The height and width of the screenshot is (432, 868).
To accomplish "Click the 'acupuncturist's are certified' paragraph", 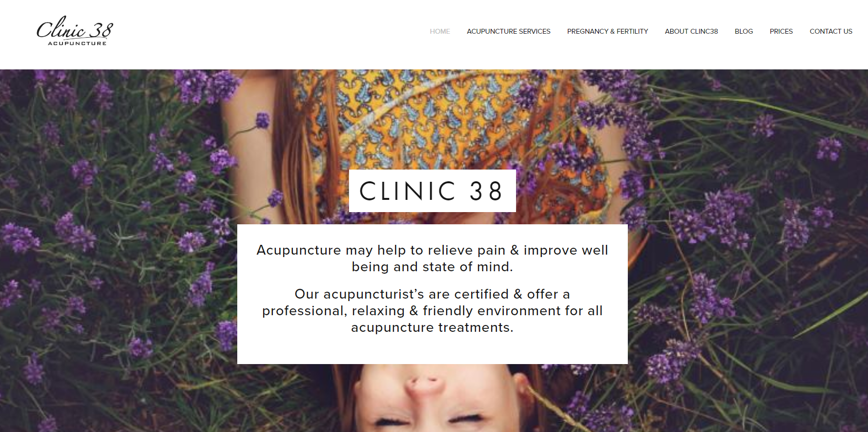I will click(433, 311).
